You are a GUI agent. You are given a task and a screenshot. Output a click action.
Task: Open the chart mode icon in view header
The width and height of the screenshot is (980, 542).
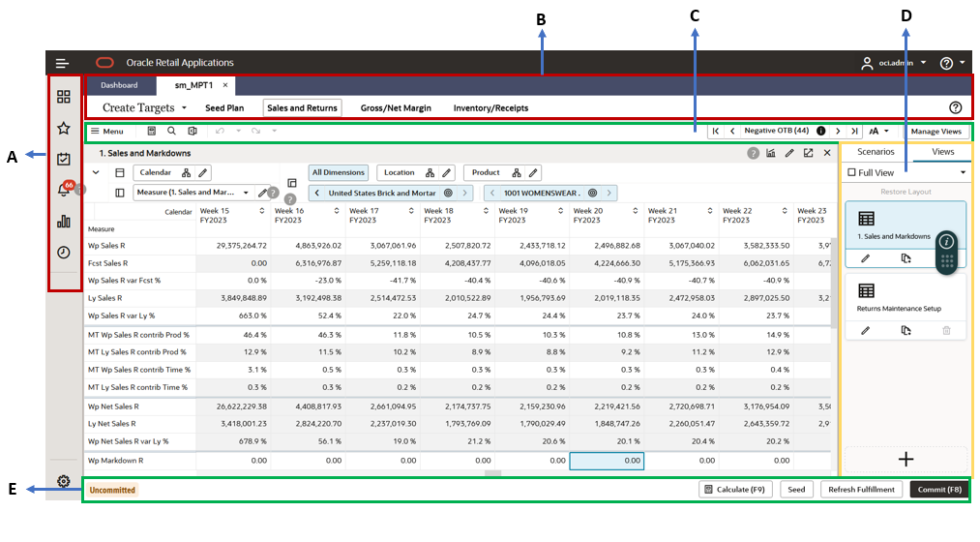(771, 153)
